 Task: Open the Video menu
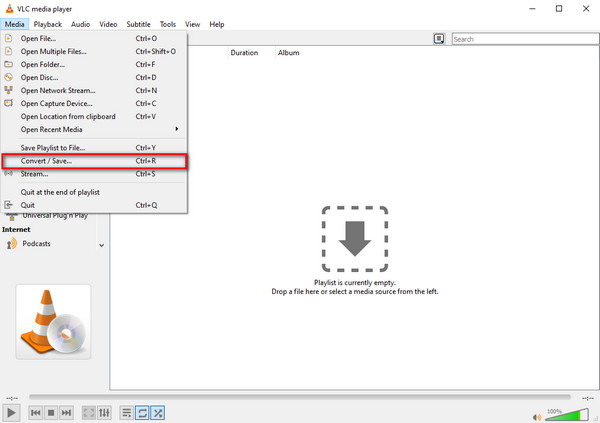(108, 24)
